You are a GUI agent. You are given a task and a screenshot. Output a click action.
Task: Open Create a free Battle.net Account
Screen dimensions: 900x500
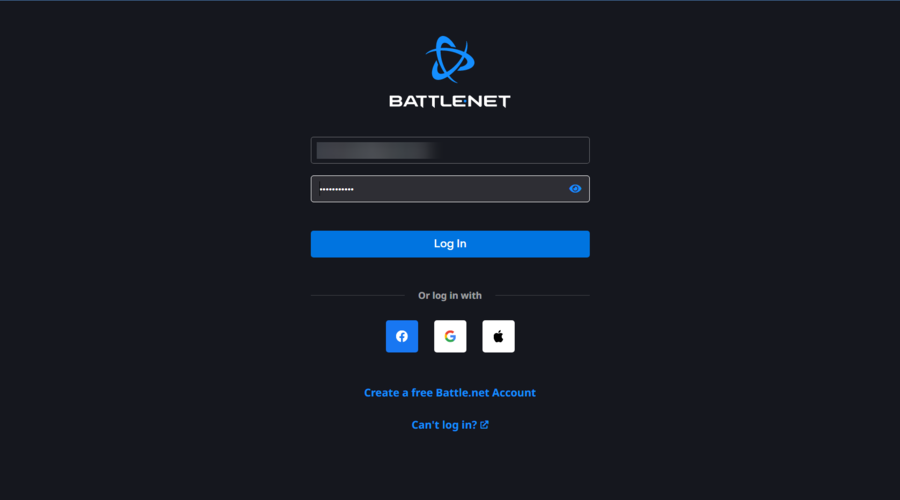pyautogui.click(x=450, y=393)
